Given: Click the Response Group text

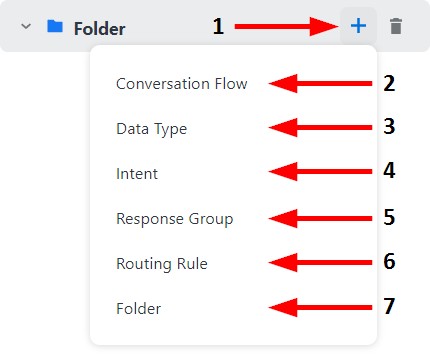Looking at the screenshot, I should 175,219.
